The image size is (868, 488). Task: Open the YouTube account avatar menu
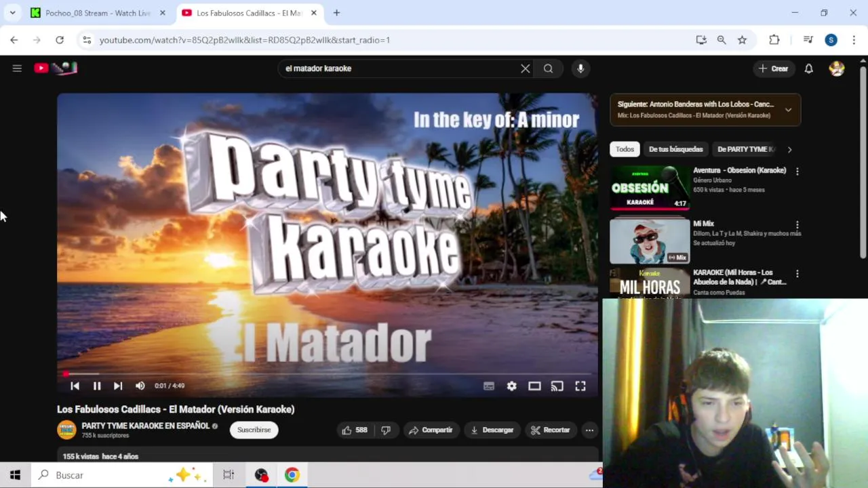click(x=837, y=68)
